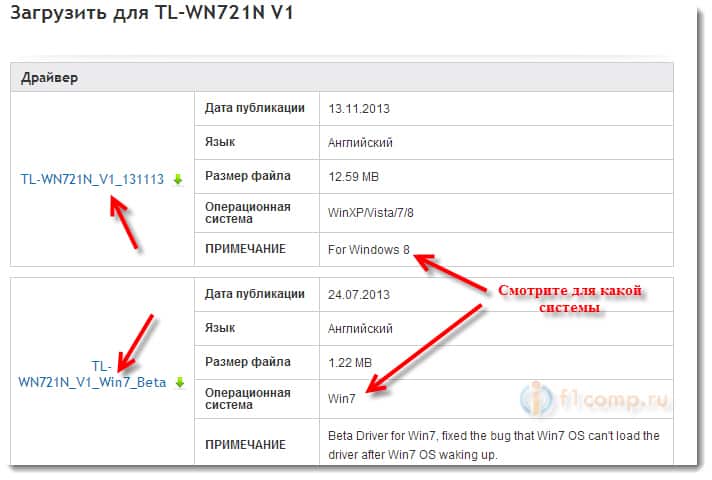Screen dimensions: 712x480
Task: Open the TL-WN721N_V1_131113 driver link
Action: (x=92, y=179)
